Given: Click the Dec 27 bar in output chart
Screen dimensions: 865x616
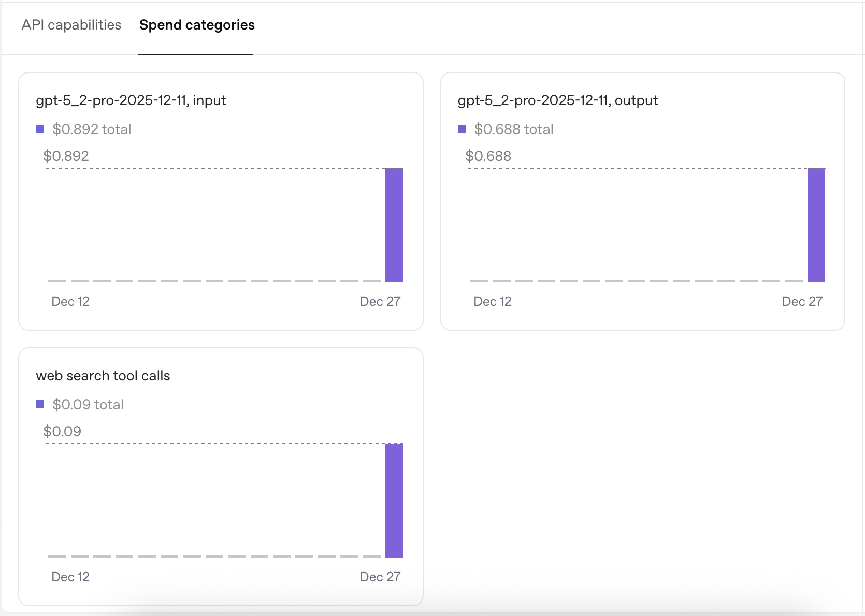Looking at the screenshot, I should 816,225.
